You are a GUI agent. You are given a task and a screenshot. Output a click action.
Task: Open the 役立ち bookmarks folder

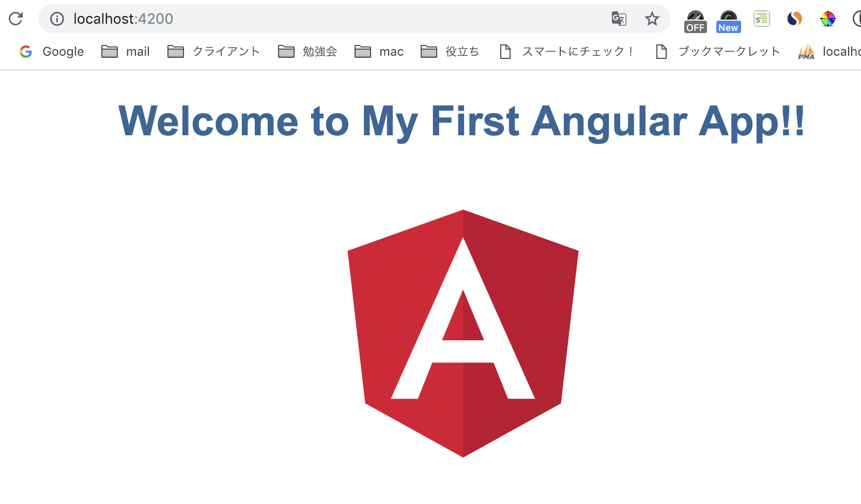pyautogui.click(x=450, y=51)
